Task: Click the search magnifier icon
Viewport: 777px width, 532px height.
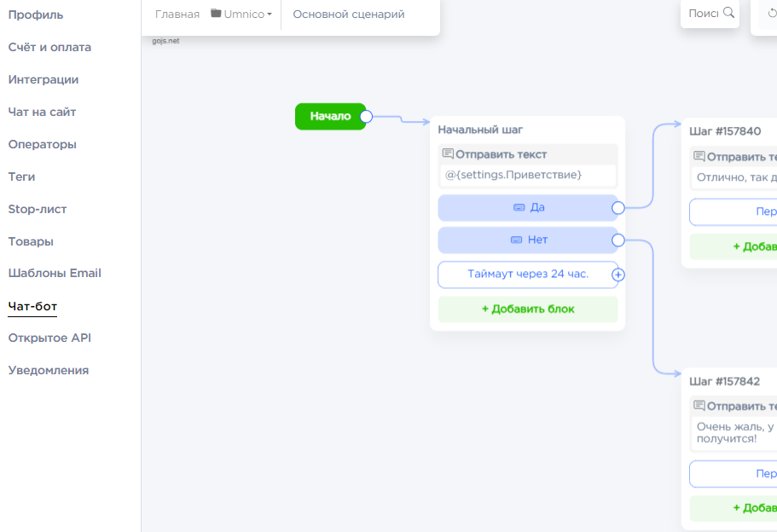Action: coord(728,13)
